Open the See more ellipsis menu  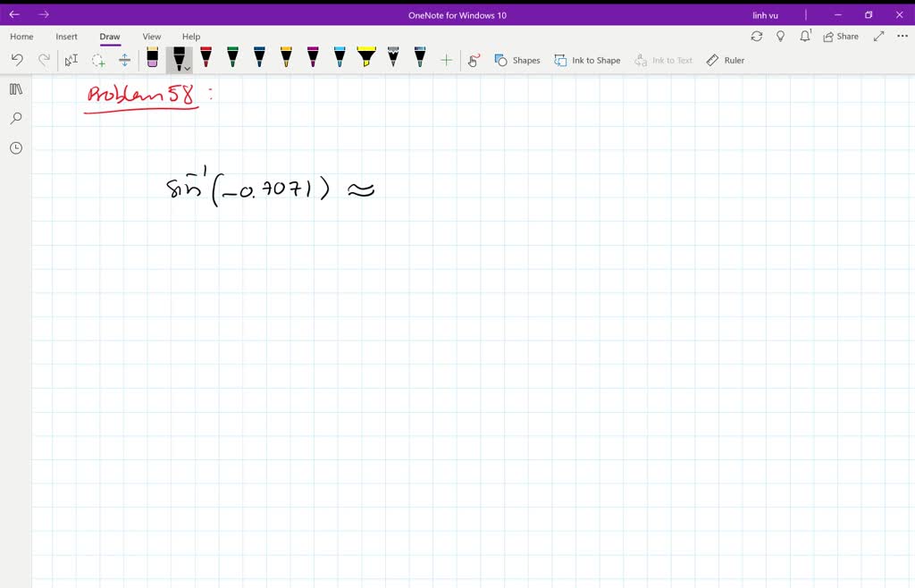902,36
